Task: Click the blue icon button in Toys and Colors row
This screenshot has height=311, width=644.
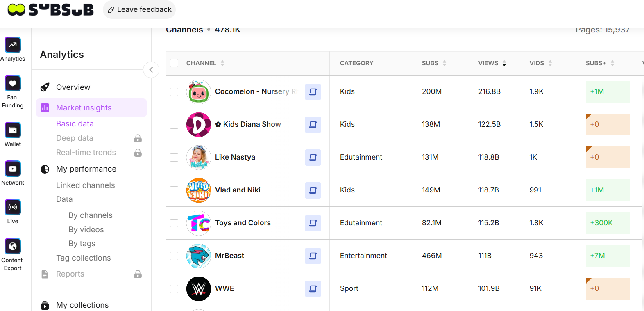Action: click(x=313, y=223)
